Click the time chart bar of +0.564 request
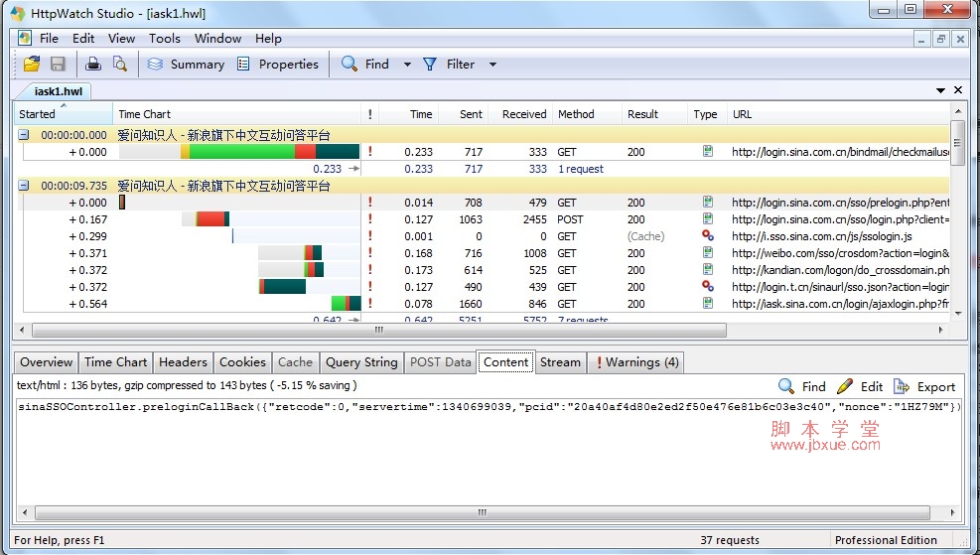The image size is (980, 555). 346,303
